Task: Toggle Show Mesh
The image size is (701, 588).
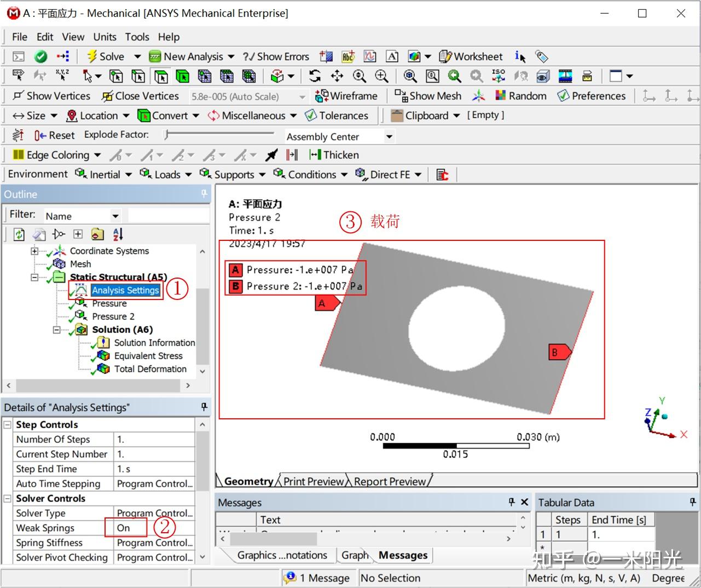Action: tap(428, 96)
